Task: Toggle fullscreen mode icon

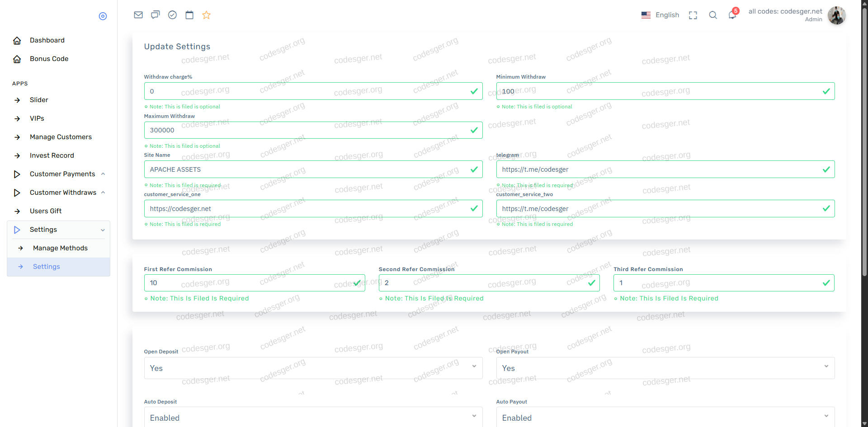Action: 693,15
